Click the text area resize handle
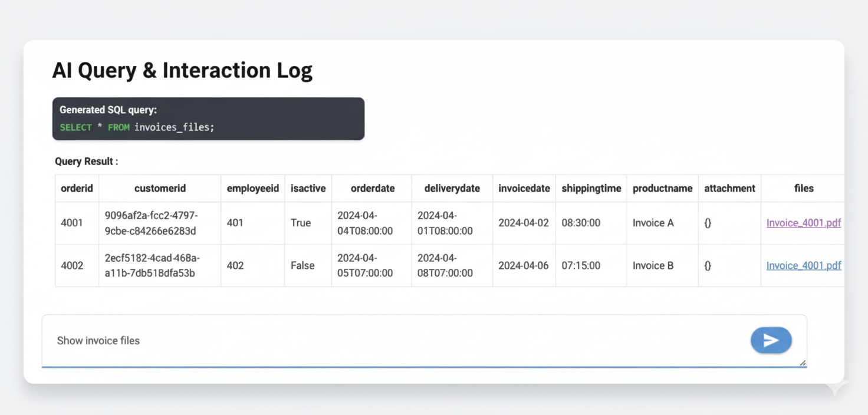 point(803,363)
